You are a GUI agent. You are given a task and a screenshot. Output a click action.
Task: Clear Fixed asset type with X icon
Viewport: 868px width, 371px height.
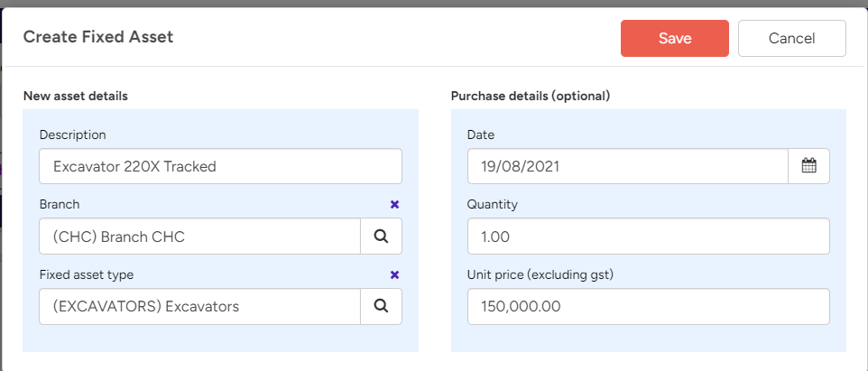click(x=394, y=274)
